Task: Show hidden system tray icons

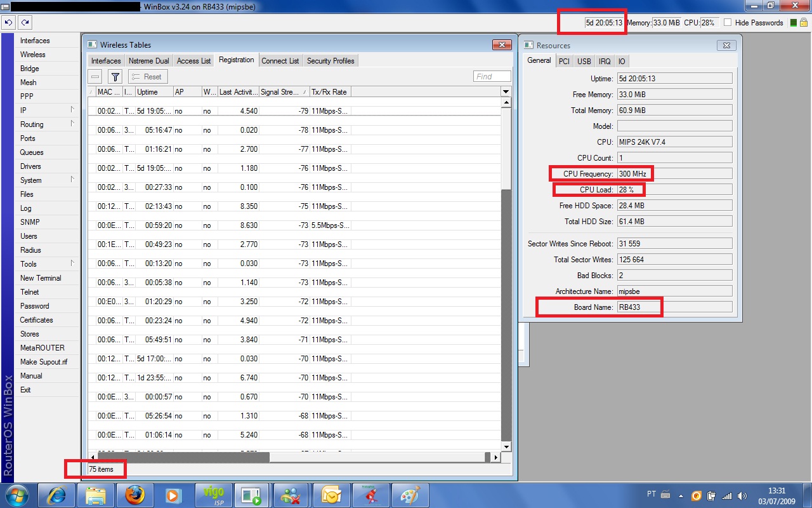Action: click(681, 495)
